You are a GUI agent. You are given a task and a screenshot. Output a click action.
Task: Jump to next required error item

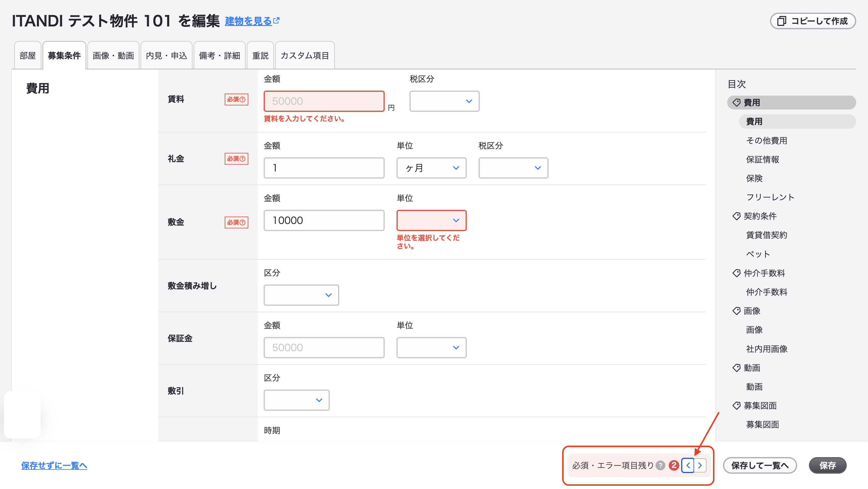pos(700,465)
